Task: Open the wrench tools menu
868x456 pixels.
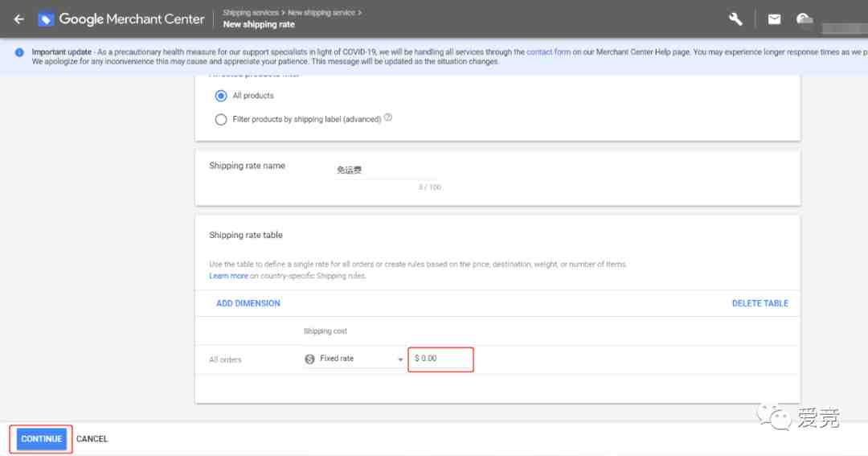Action: coord(735,19)
